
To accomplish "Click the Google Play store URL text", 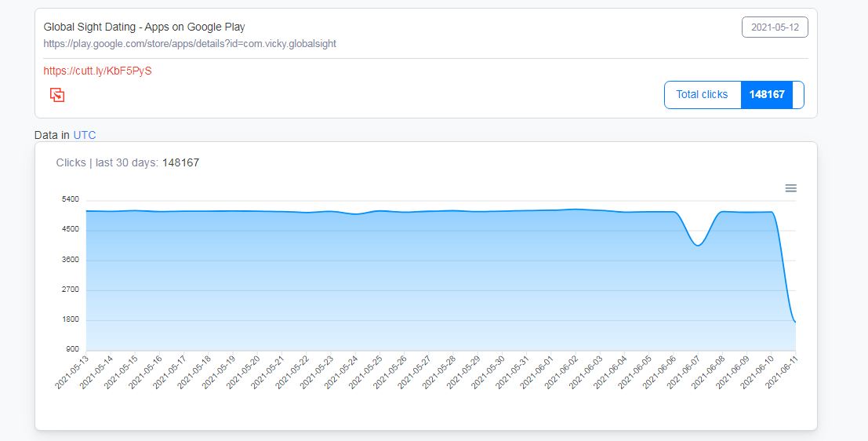I will 190,43.
